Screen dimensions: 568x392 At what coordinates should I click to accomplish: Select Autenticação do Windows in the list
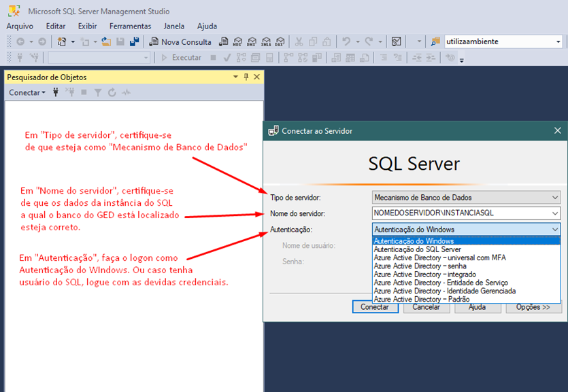pyautogui.click(x=466, y=241)
